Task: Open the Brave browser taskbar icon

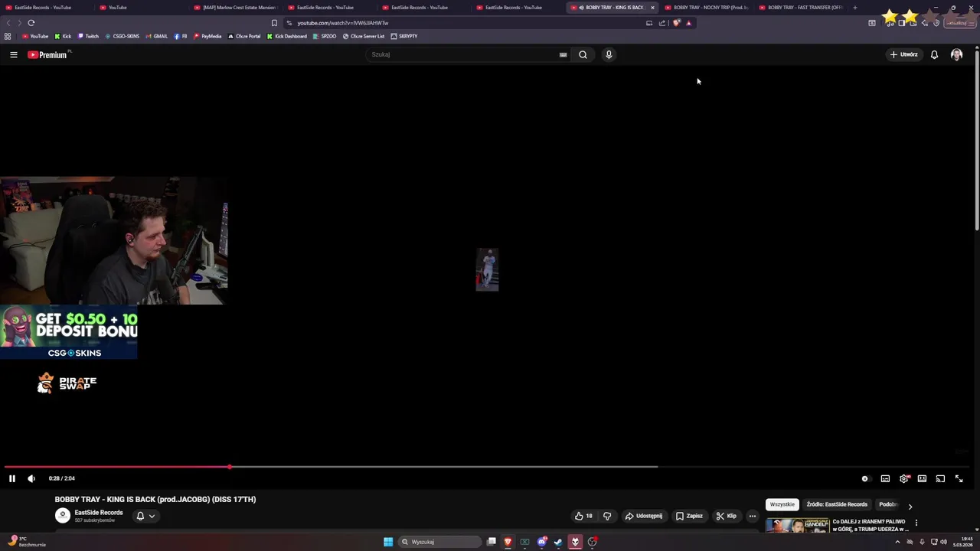Action: [x=508, y=542]
